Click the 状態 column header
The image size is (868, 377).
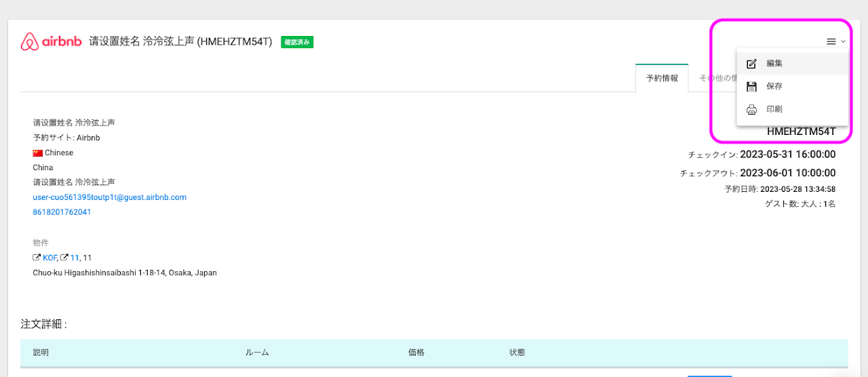click(x=517, y=353)
